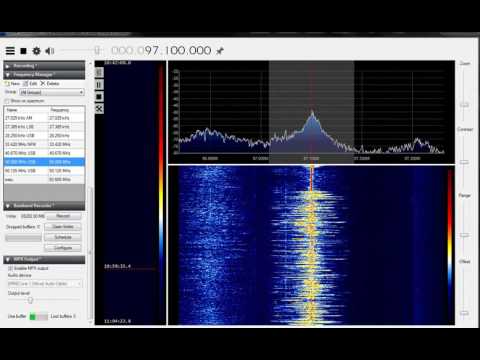Click the top icon on the left waterfall toolbar
This screenshot has height=360, width=480.
(x=99, y=72)
